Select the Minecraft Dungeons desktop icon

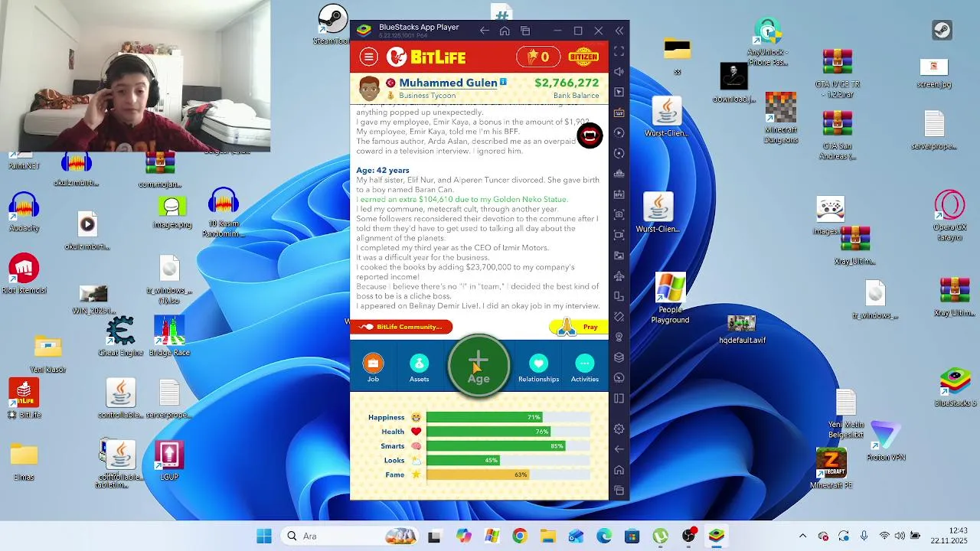tap(781, 119)
